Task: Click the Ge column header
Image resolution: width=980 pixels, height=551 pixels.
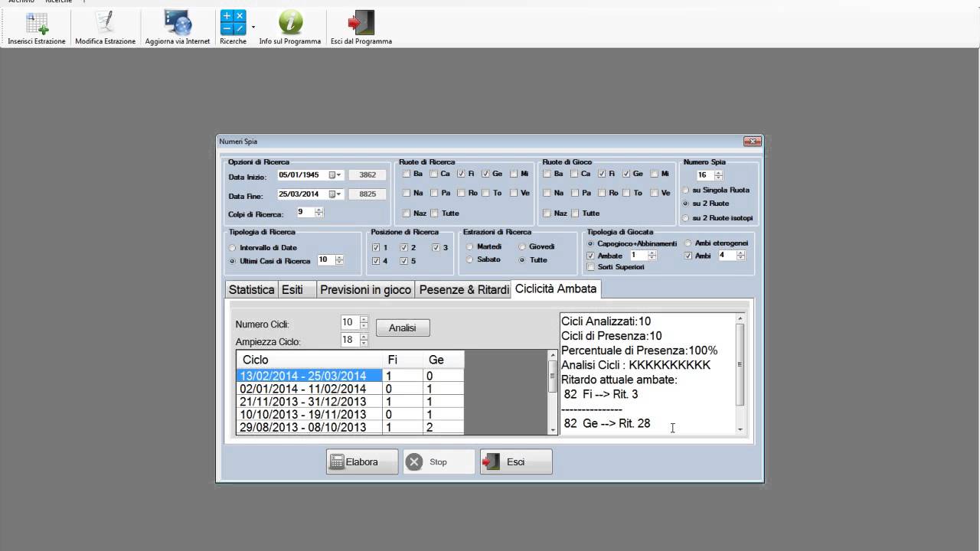Action: [443, 360]
